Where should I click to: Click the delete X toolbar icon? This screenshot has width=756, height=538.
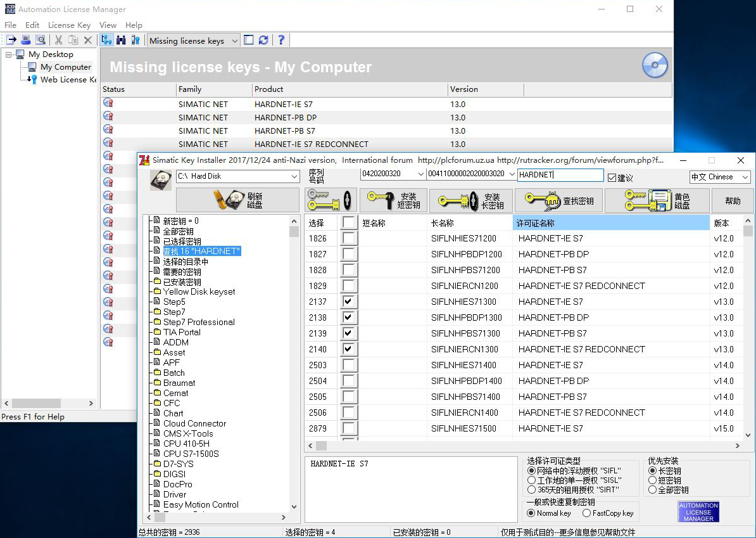pyautogui.click(x=88, y=40)
